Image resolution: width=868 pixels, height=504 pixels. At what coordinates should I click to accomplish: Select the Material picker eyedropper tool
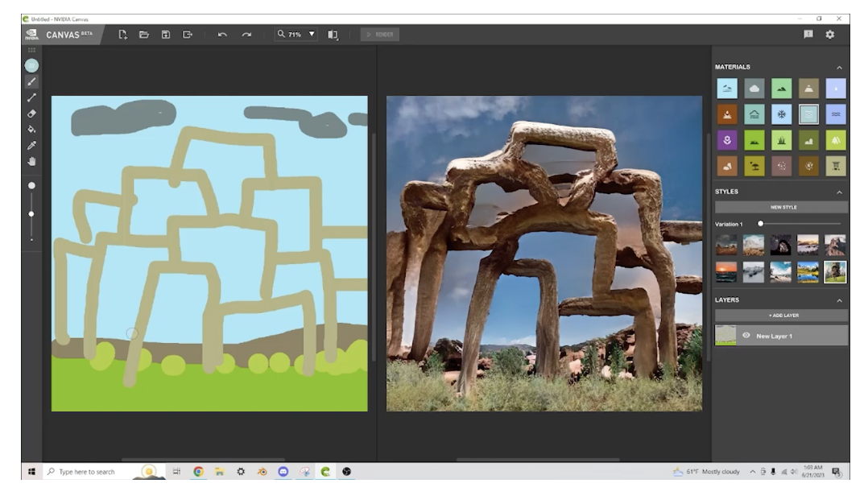pos(32,146)
